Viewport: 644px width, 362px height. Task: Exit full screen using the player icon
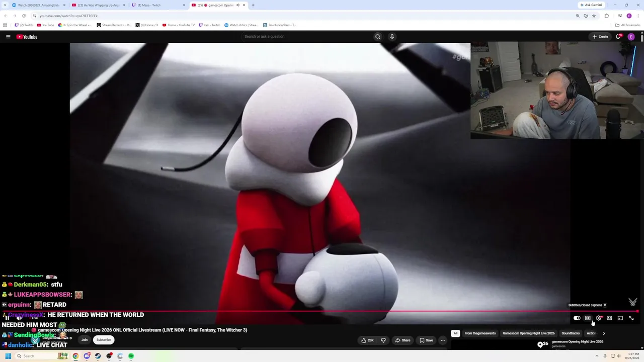[x=631, y=318]
